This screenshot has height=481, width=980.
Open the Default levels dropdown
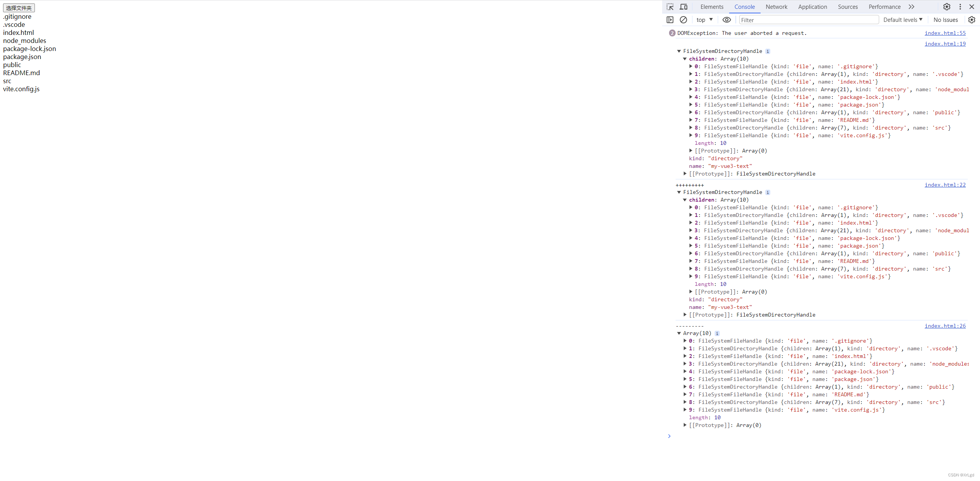[903, 20]
